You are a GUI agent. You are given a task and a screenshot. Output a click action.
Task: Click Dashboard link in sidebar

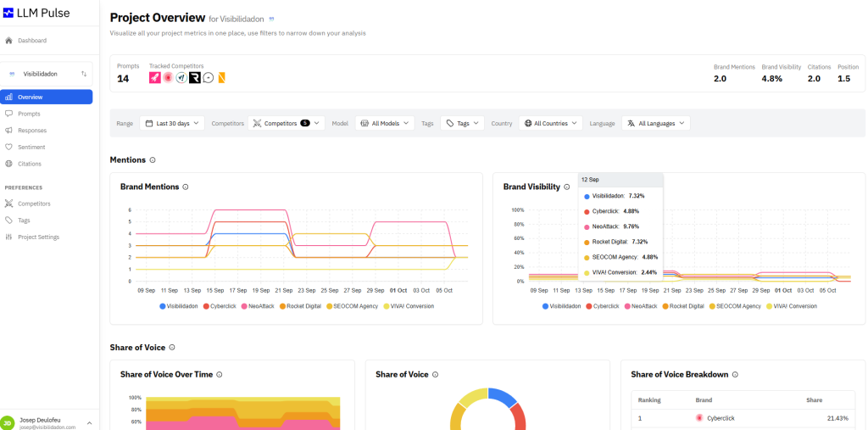click(31, 41)
